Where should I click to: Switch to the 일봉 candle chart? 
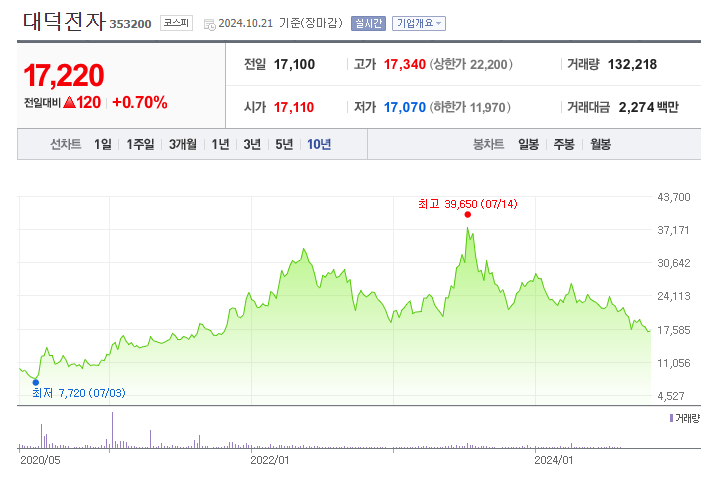(x=528, y=144)
